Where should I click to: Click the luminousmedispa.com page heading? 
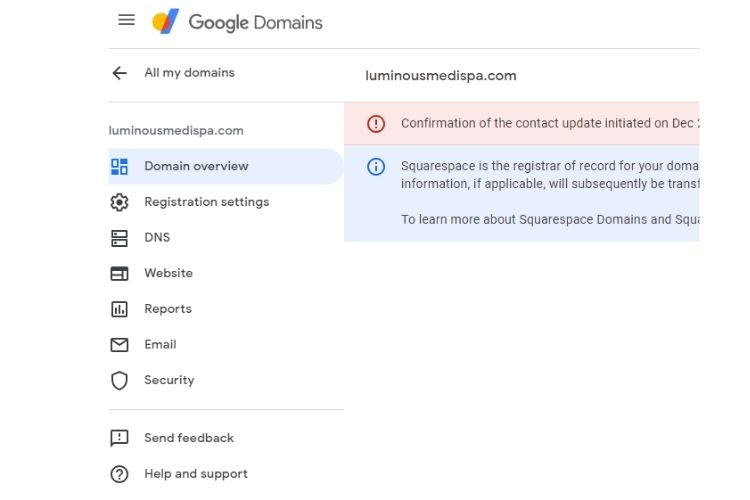441,76
